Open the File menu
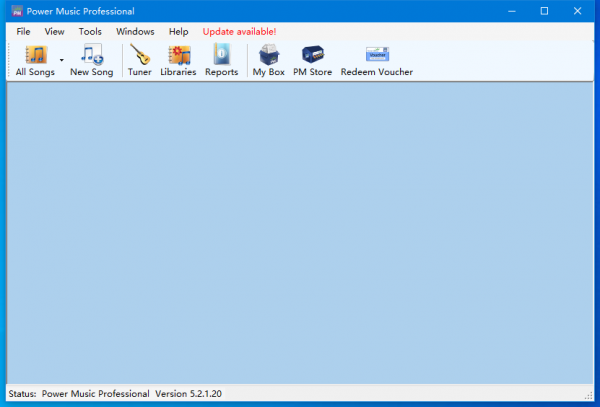 click(x=23, y=31)
